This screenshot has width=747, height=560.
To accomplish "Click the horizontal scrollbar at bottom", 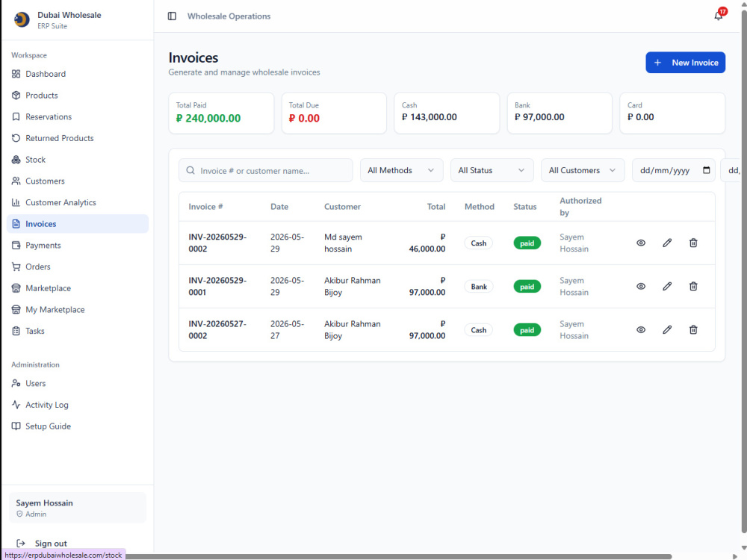I will 398,556.
